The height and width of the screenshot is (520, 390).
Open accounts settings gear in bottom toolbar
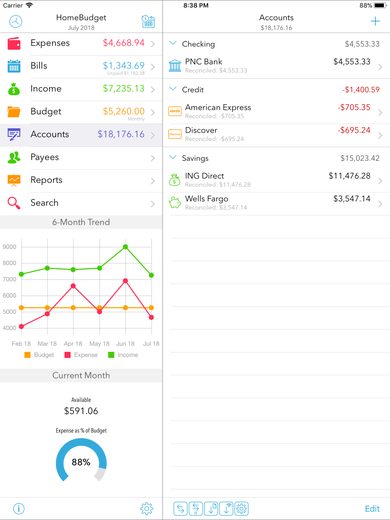[x=241, y=509]
